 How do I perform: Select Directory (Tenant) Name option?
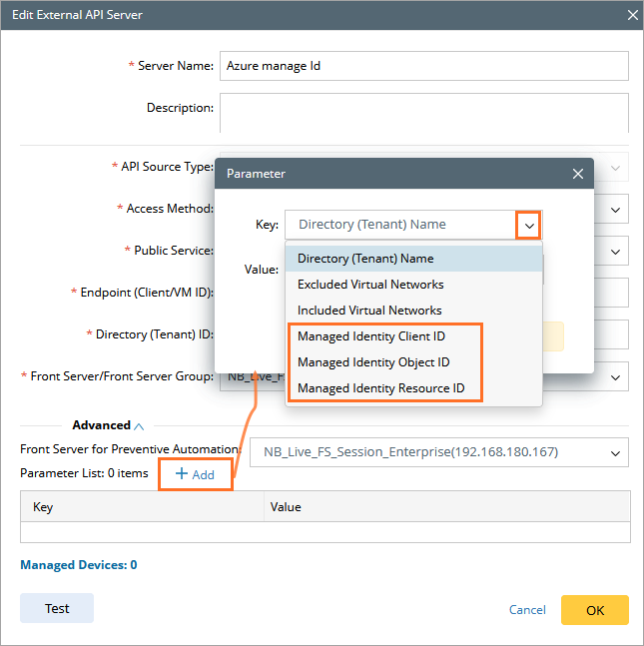coord(365,259)
